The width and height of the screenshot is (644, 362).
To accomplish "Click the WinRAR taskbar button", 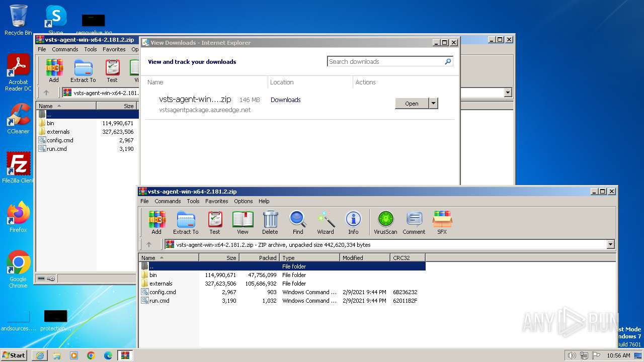I will click(125, 355).
